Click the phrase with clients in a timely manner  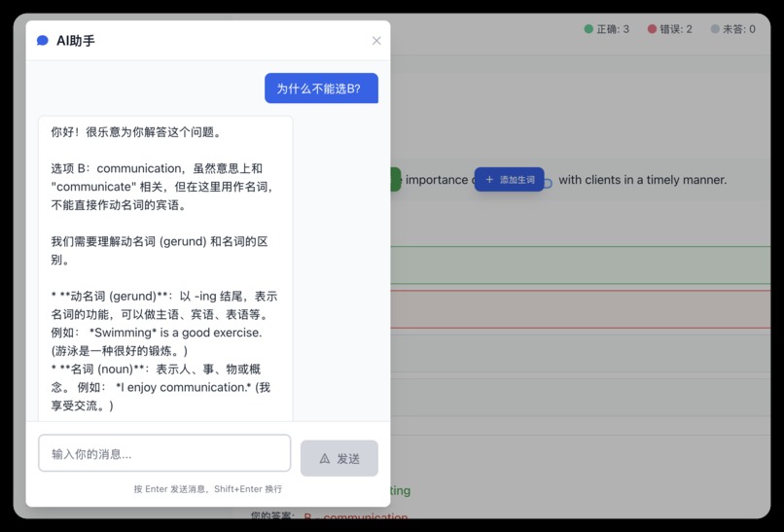point(643,180)
